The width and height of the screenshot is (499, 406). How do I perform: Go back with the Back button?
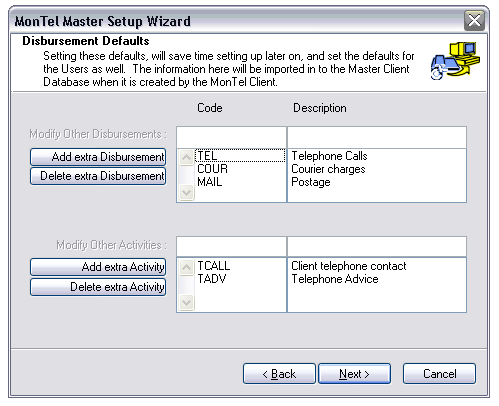(279, 374)
